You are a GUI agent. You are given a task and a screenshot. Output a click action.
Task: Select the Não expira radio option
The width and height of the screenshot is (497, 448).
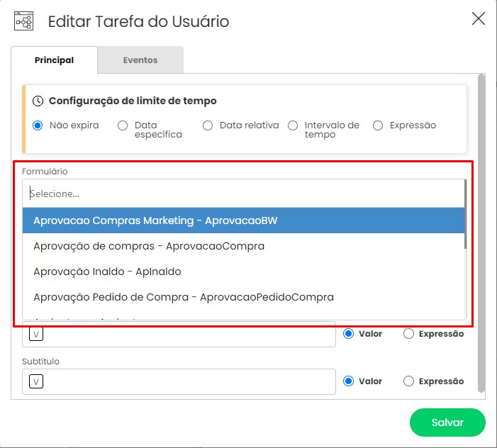(x=38, y=125)
